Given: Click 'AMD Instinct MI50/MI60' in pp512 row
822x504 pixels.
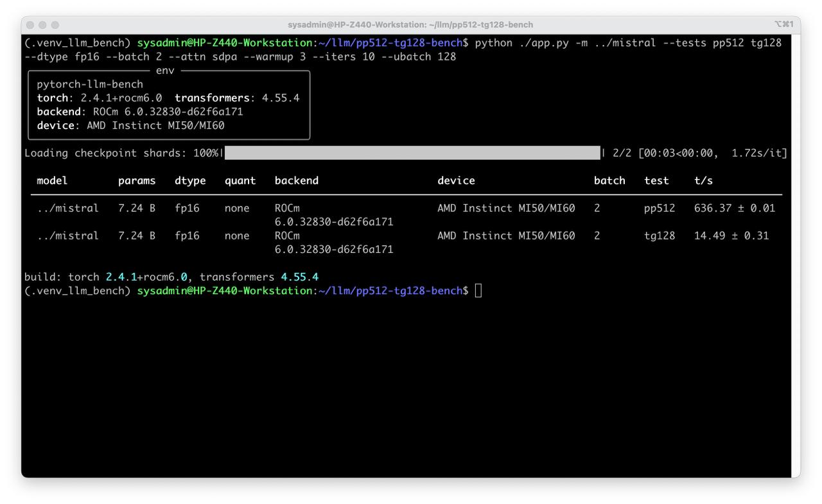Looking at the screenshot, I should pyautogui.click(x=506, y=208).
